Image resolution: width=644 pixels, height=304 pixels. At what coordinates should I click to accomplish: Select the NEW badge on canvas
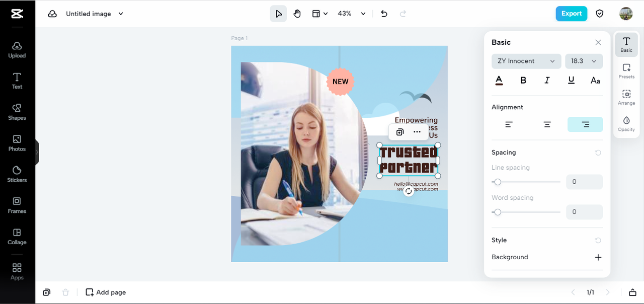341,82
